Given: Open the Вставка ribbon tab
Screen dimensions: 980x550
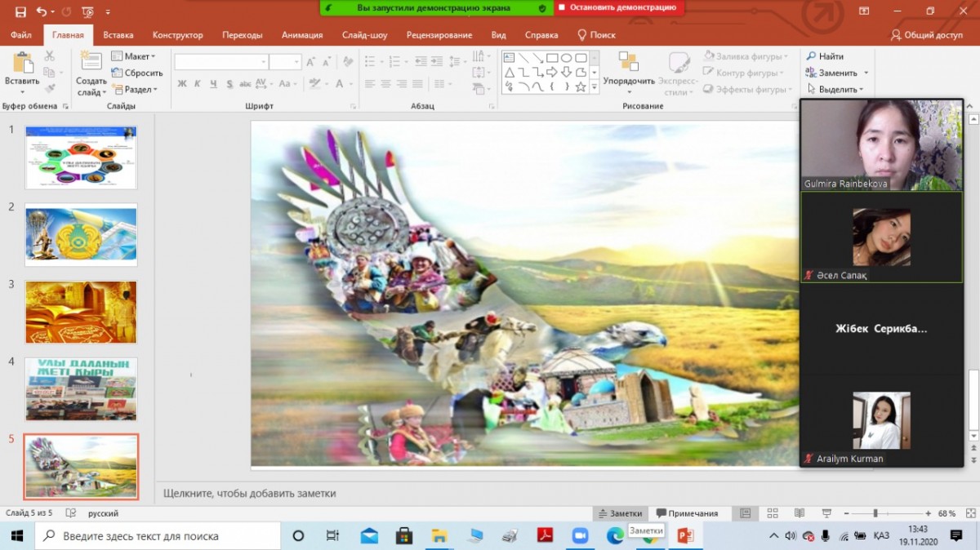Looking at the screenshot, I should click(x=118, y=35).
